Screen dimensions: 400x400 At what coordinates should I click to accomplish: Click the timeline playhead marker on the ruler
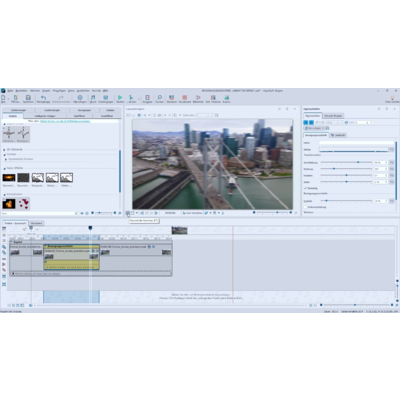point(90,228)
